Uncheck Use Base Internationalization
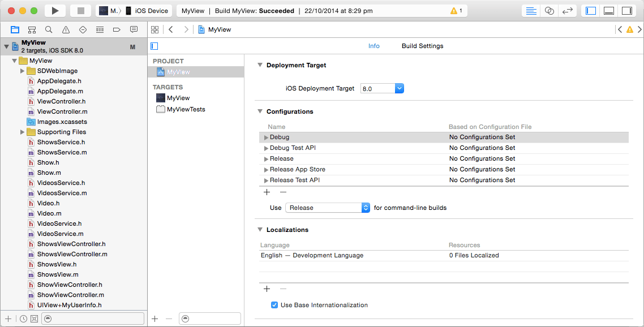Viewport: 644px width, 327px height. (x=274, y=305)
